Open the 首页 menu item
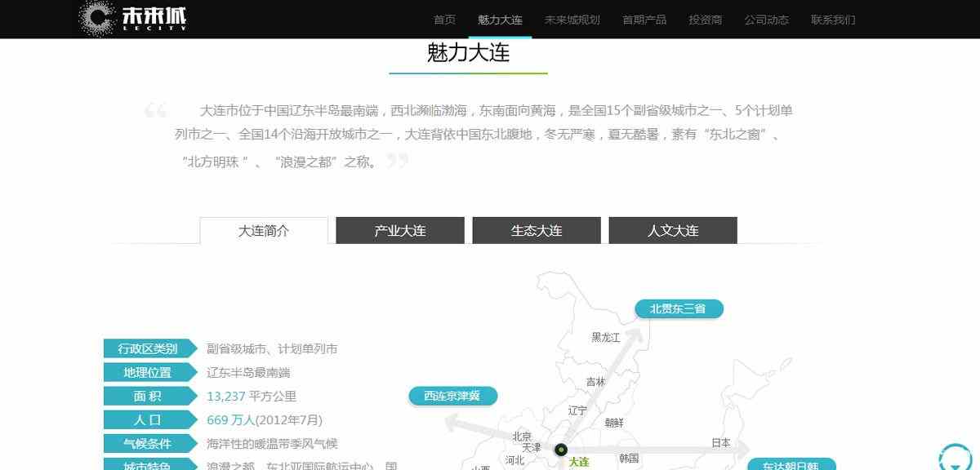 (x=444, y=20)
